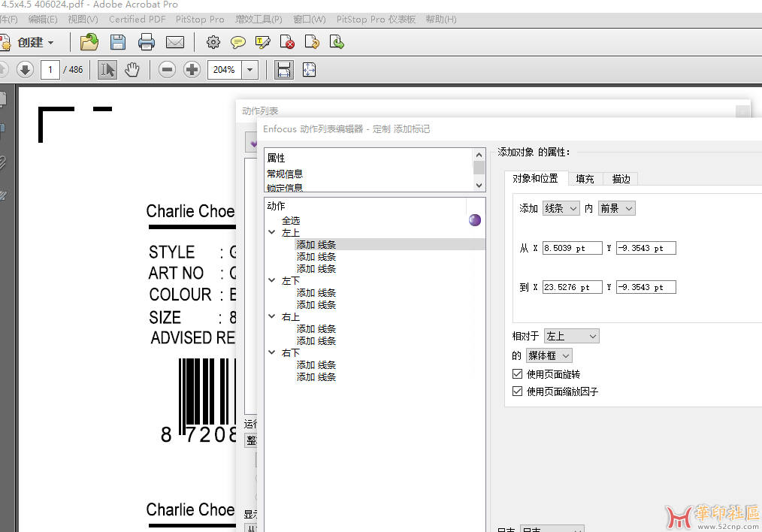This screenshot has height=532, width=762.
Task: Select the 全选 action entry
Action: (x=291, y=221)
